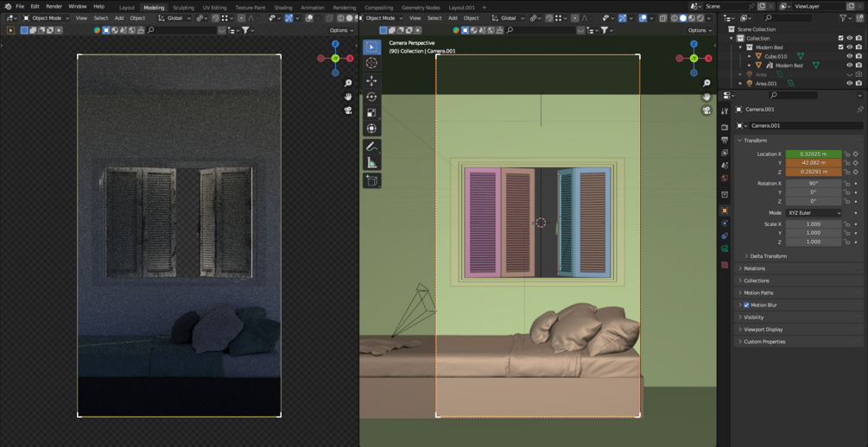Hide the Area.001 light in viewport
The image size is (868, 447).
[x=850, y=83]
